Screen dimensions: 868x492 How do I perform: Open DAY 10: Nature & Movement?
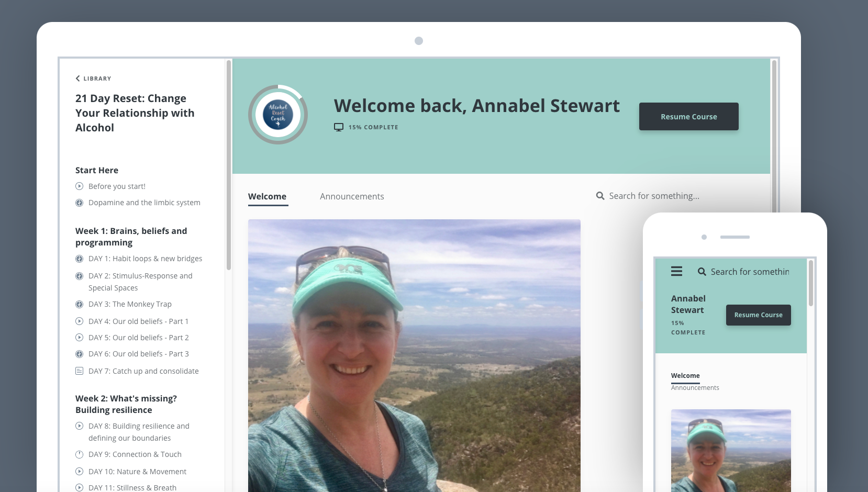137,472
